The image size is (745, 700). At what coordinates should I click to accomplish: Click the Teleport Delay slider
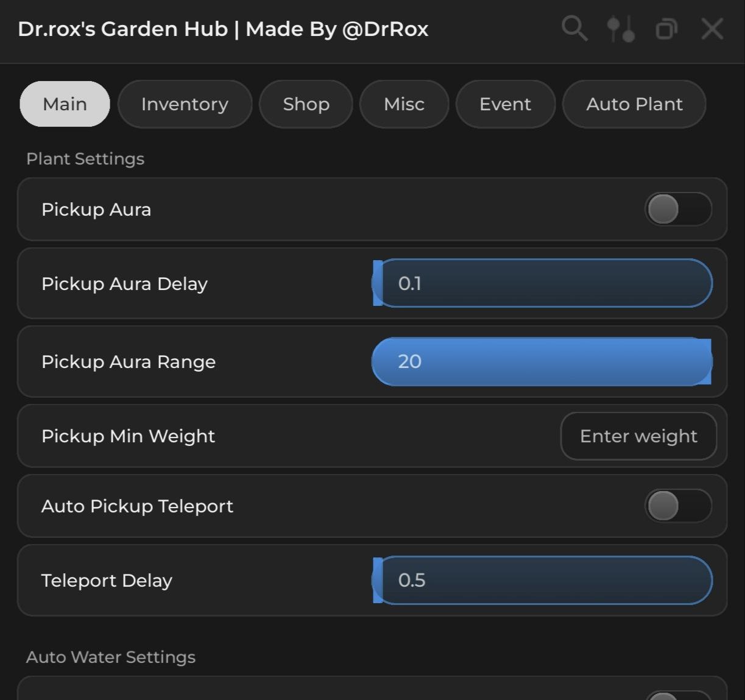point(542,580)
